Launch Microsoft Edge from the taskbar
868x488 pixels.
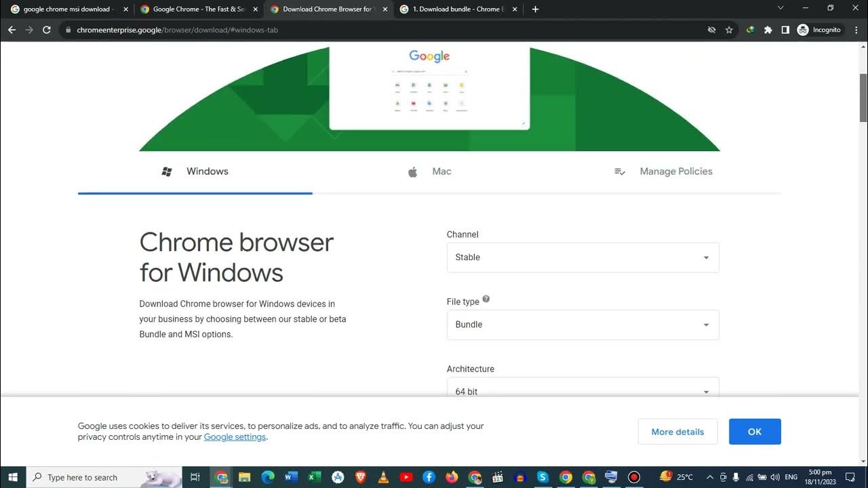[268, 477]
